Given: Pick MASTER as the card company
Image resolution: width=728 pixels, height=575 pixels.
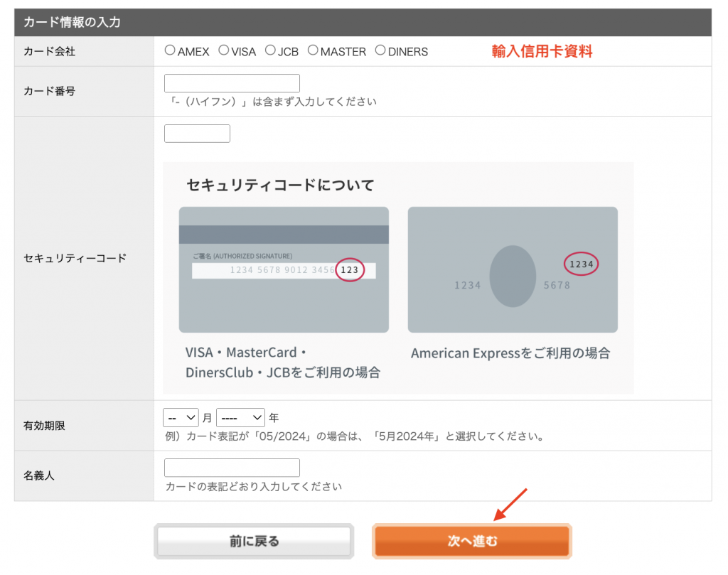Looking at the screenshot, I should coord(313,50).
